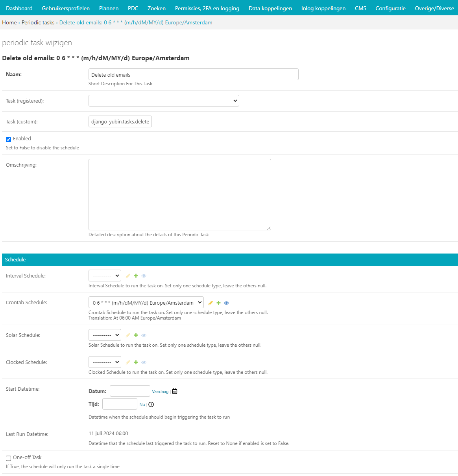This screenshot has height=476, width=458.
Task: Open the Gebruikersprofielen menu
Action: (x=66, y=8)
